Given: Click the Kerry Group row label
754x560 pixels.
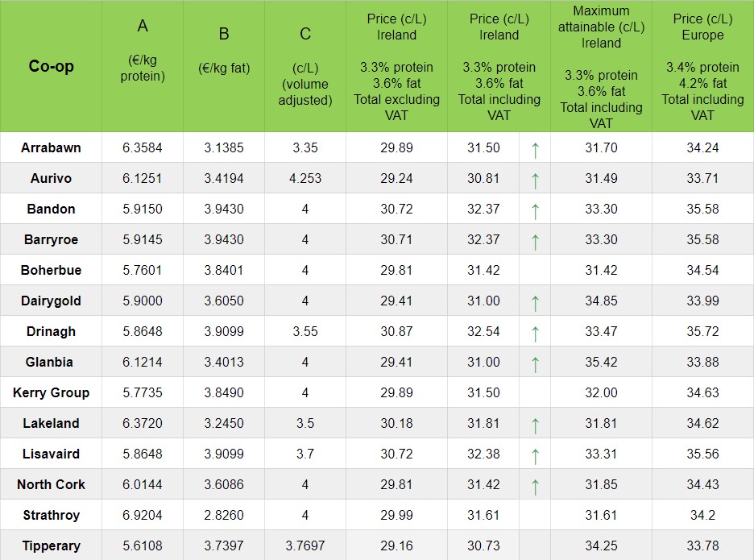Looking at the screenshot, I should pyautogui.click(x=51, y=393).
